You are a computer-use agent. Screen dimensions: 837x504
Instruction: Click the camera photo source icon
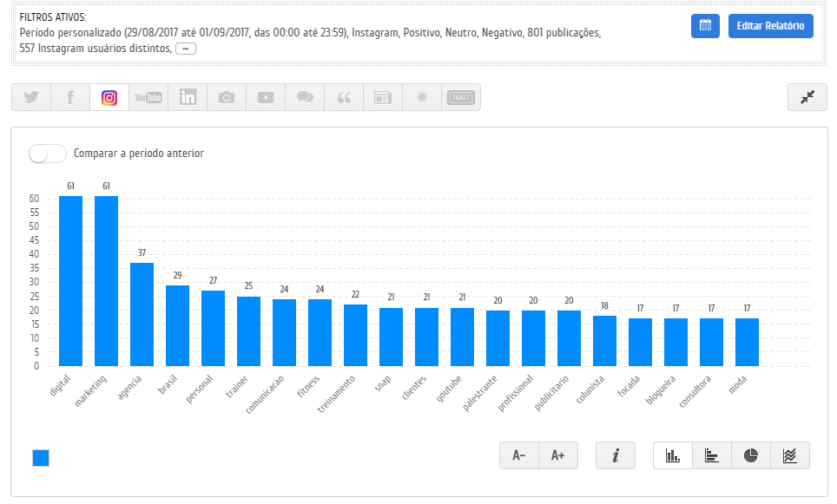pyautogui.click(x=227, y=97)
